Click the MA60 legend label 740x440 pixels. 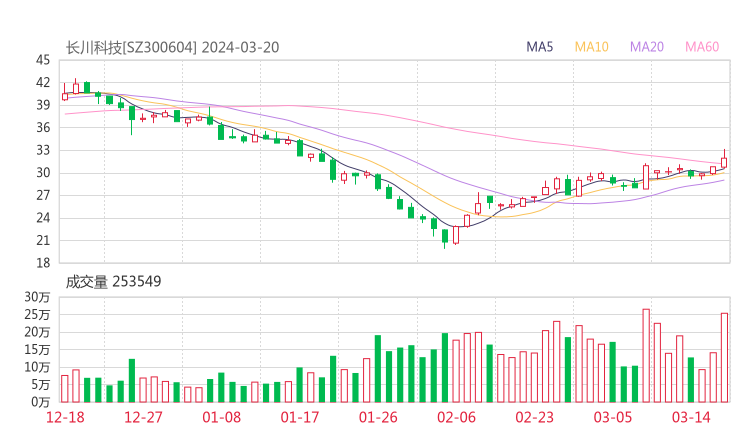click(702, 47)
